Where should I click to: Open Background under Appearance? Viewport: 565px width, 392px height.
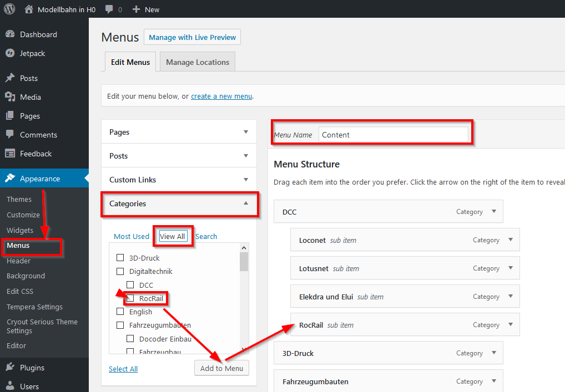tap(26, 276)
